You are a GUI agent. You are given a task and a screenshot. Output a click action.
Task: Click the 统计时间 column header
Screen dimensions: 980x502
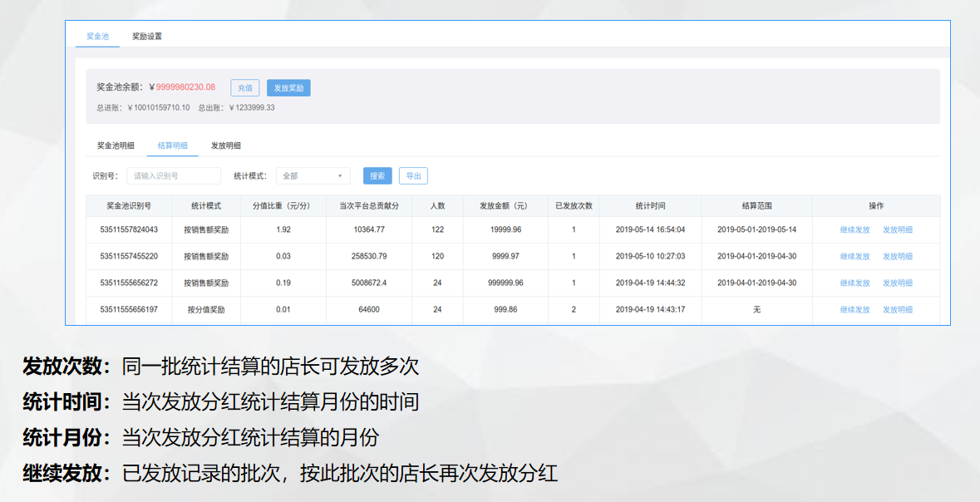point(650,205)
